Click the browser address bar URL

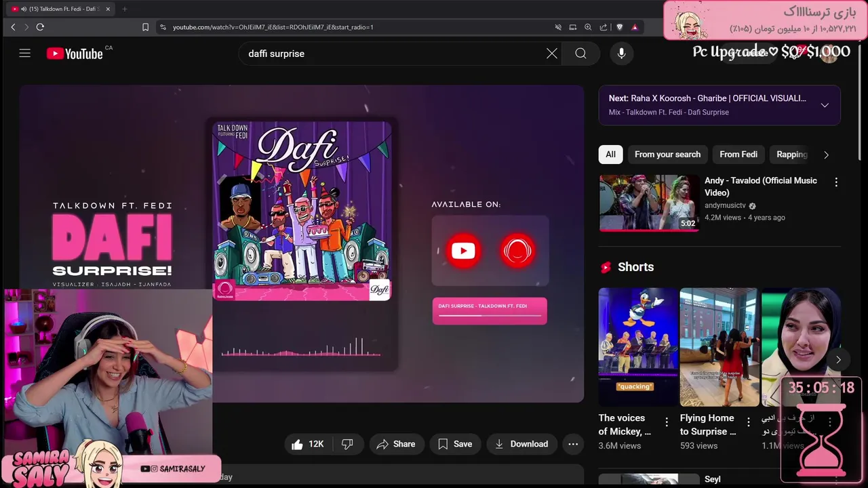click(x=273, y=27)
